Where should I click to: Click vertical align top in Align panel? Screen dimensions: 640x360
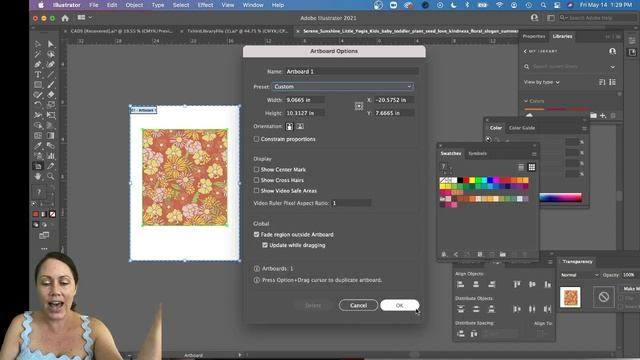517,284
